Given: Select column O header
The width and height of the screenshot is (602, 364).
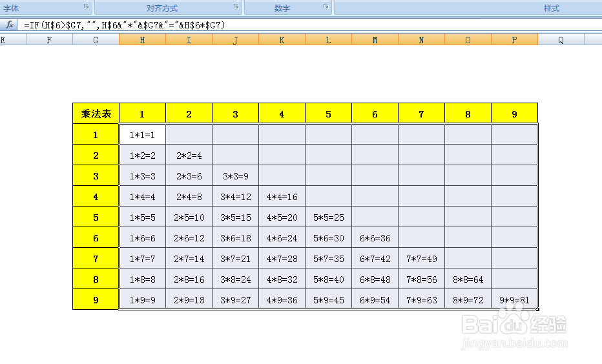Looking at the screenshot, I should (x=468, y=40).
